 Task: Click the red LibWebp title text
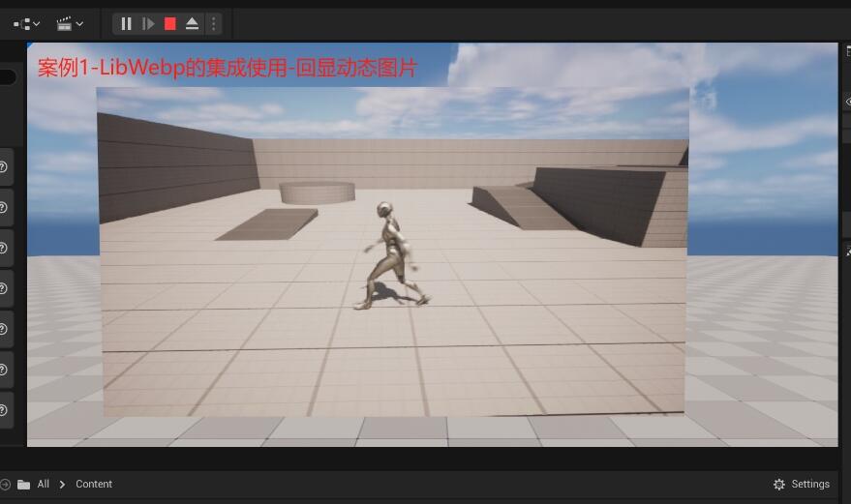point(228,68)
